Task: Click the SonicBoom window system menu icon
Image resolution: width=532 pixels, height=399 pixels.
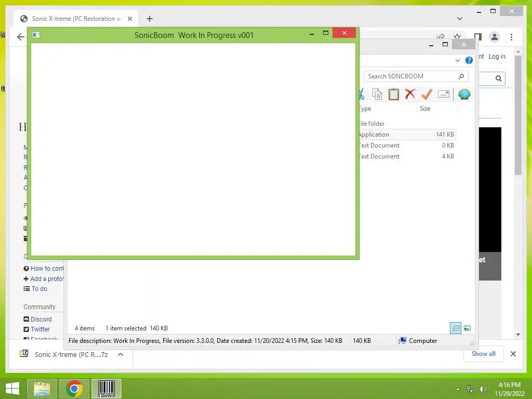Action: (x=36, y=35)
